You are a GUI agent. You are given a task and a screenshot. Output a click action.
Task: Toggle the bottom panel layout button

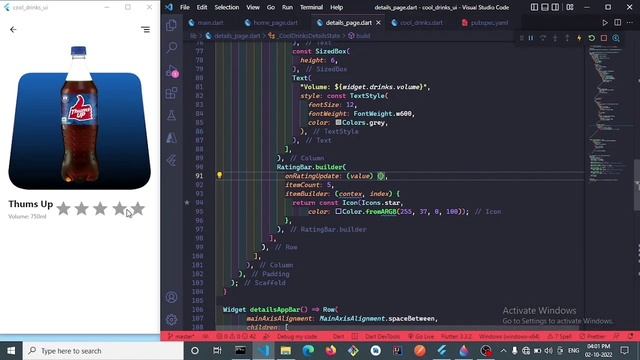545,7
